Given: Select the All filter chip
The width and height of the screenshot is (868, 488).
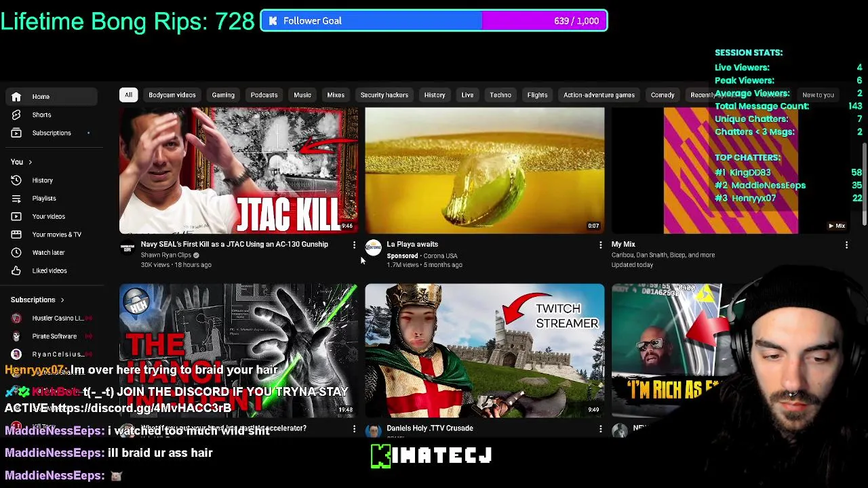Looking at the screenshot, I should tap(128, 95).
